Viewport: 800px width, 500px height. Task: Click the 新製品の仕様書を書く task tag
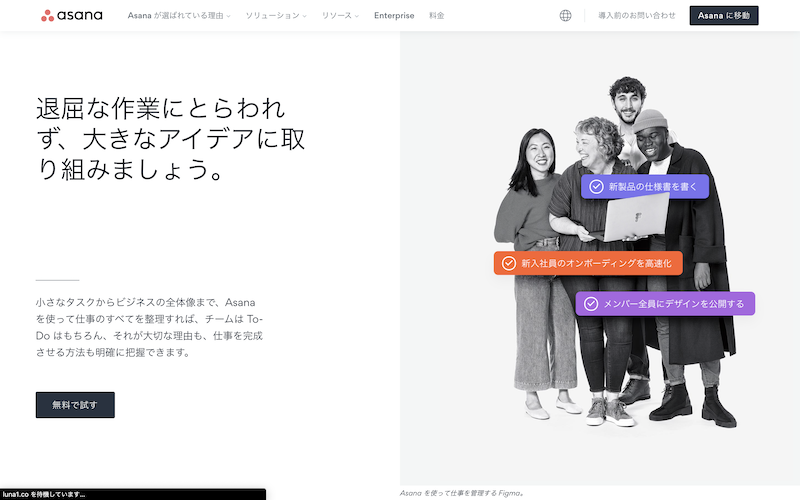[645, 187]
